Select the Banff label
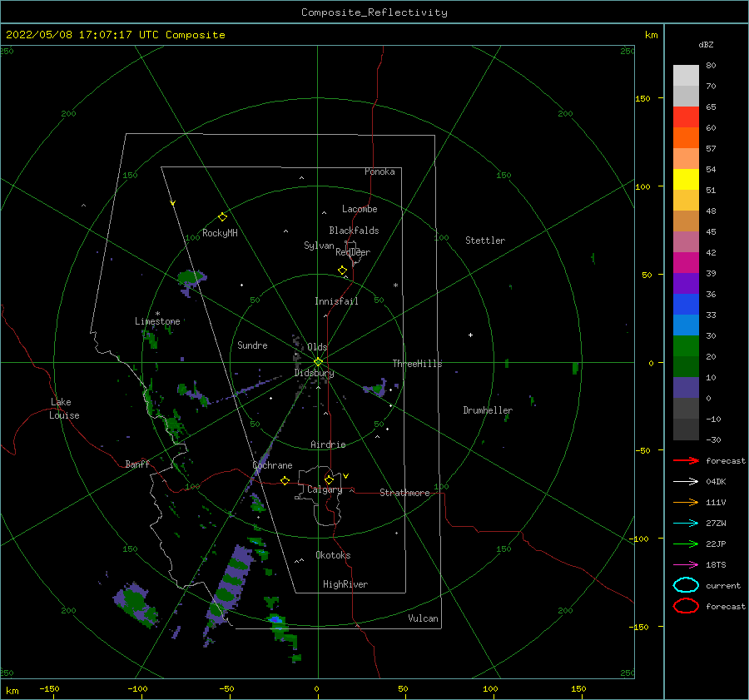This screenshot has width=749, height=700. (x=137, y=464)
